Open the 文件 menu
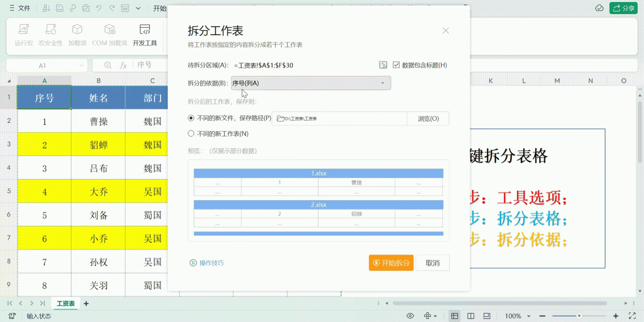This screenshot has width=644, height=322. 19,8
